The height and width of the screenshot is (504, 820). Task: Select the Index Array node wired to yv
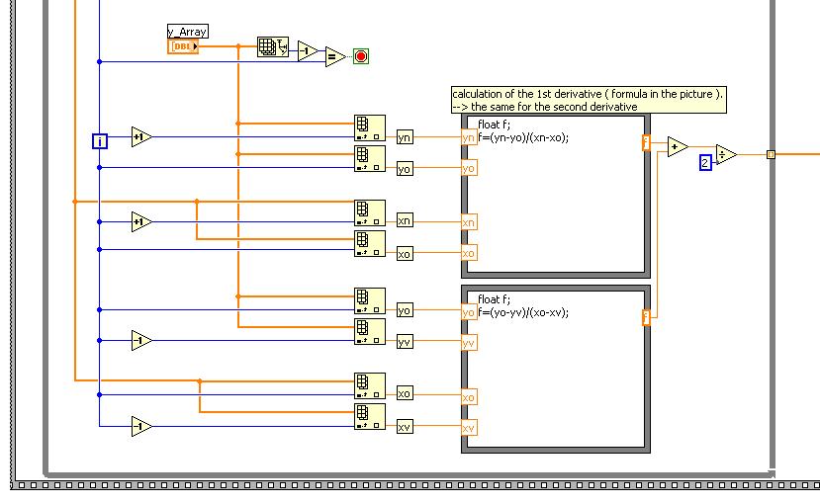(x=370, y=332)
